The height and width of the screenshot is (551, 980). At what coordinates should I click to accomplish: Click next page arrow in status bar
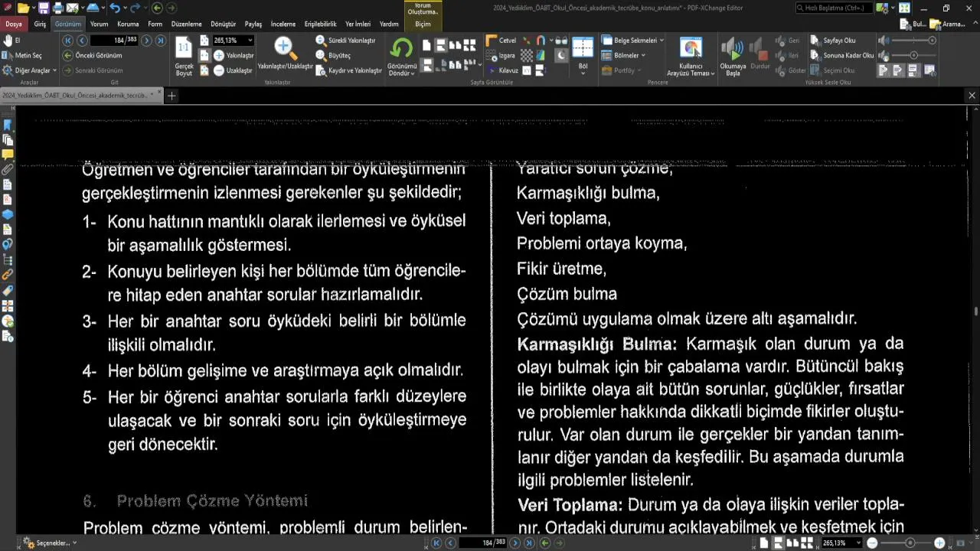coord(515,543)
